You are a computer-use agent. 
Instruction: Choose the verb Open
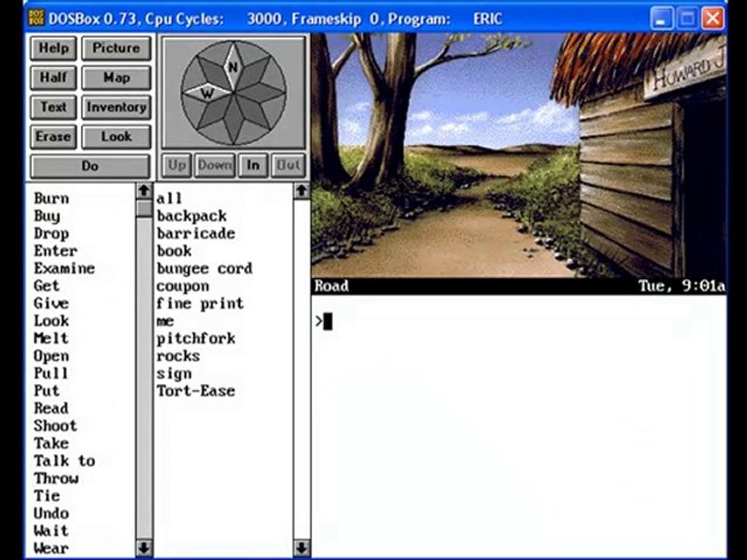[x=51, y=355]
